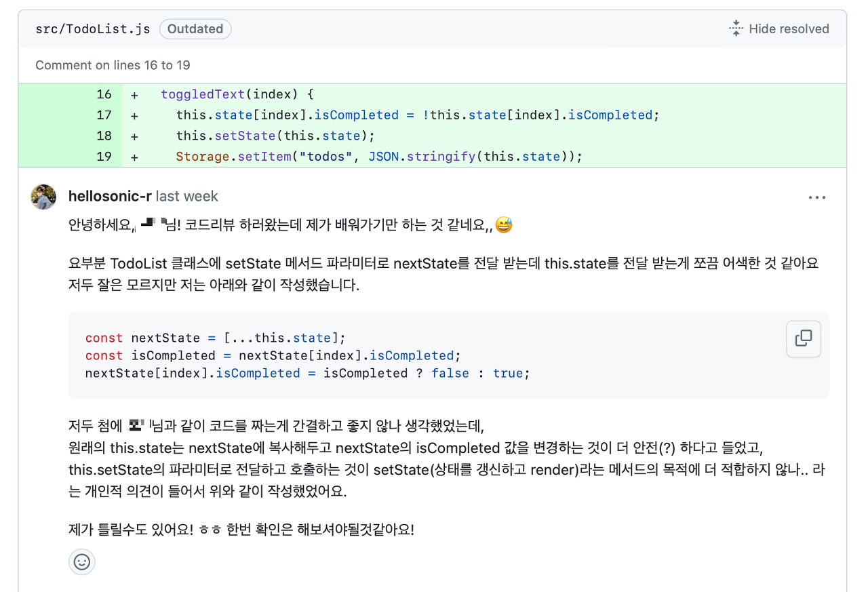Image resolution: width=868 pixels, height=592 pixels.
Task: Hide the resolved conversation
Action: click(778, 28)
